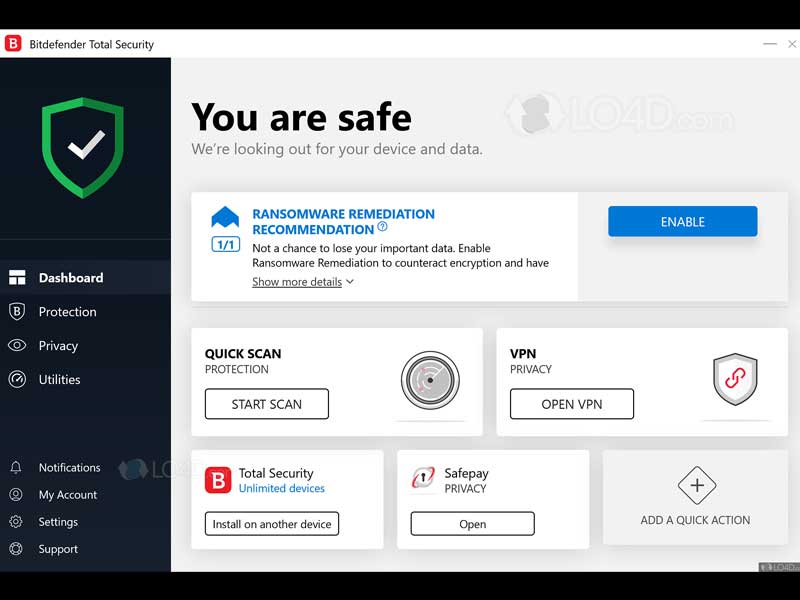Click the Safepay icon
Screen dimensions: 800x600
click(x=423, y=480)
